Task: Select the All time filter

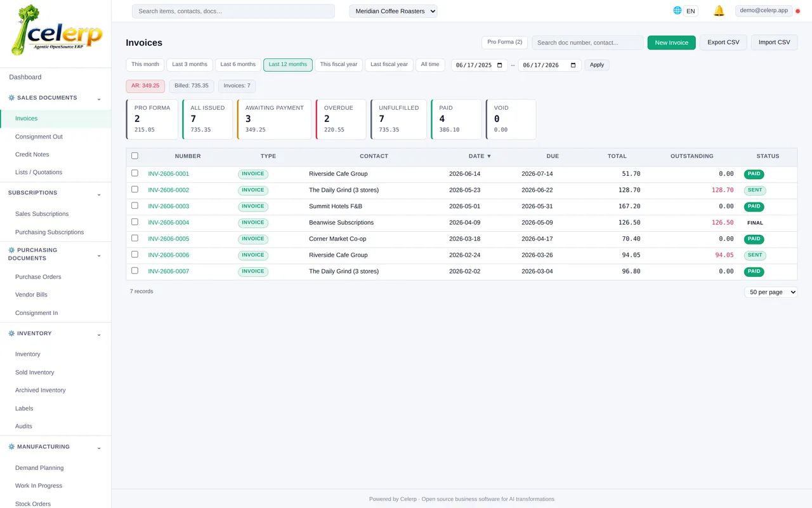Action: point(430,65)
